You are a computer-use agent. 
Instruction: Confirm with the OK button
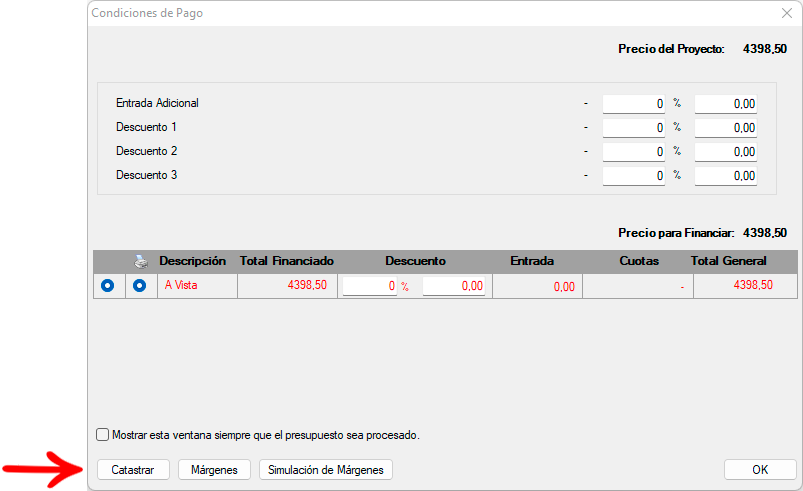[x=760, y=469]
